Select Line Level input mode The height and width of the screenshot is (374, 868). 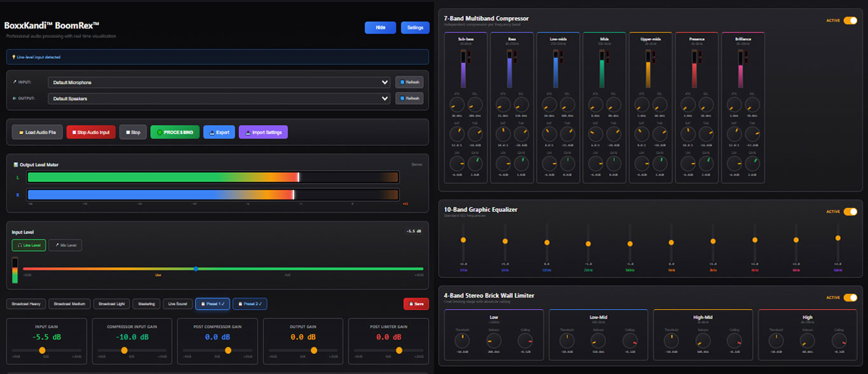coord(29,246)
